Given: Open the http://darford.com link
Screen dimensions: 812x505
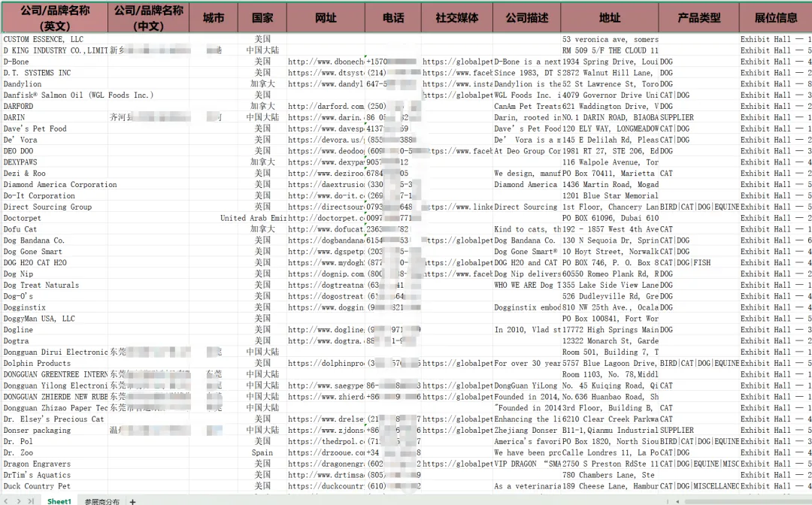Looking at the screenshot, I should point(326,106).
